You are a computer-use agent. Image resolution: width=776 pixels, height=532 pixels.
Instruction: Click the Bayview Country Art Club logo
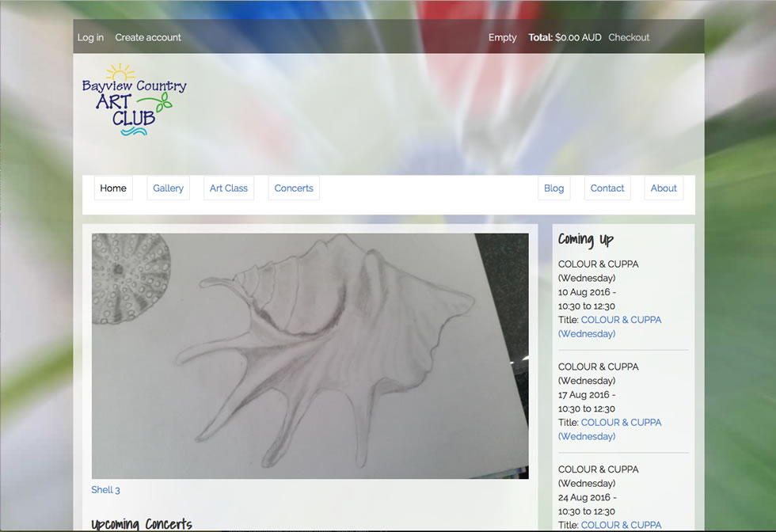pos(134,100)
